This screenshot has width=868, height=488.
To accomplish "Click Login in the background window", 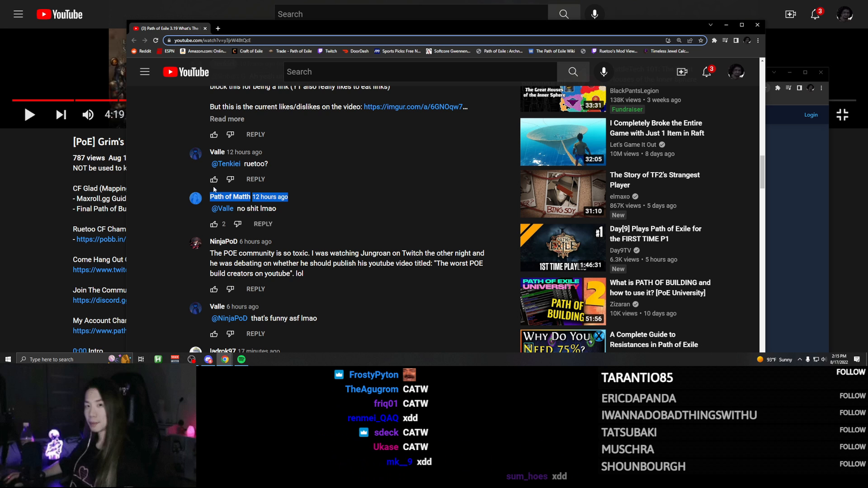I will click(x=811, y=115).
